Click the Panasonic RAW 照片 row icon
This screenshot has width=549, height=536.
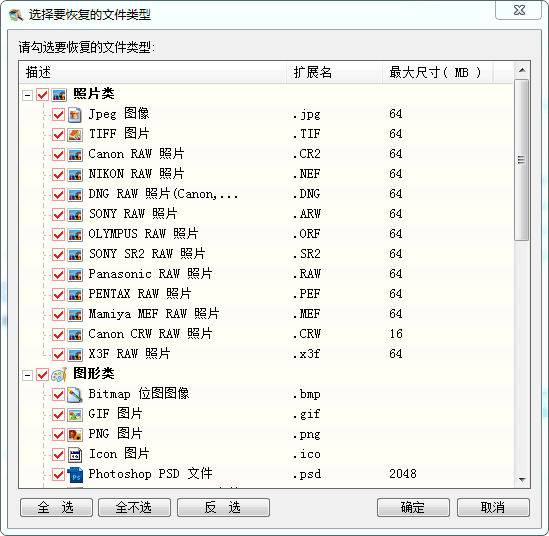tap(75, 274)
